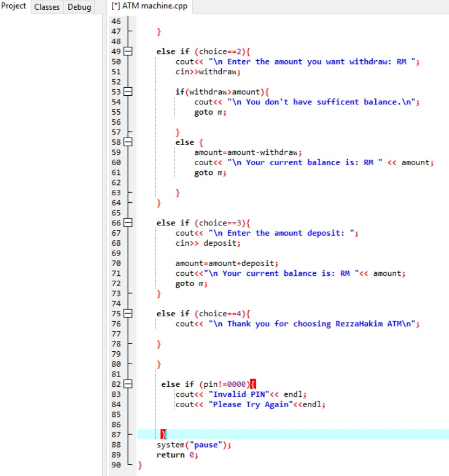Click the 'if(withdraw>amount){' statement
This screenshot has height=476, width=449.
point(222,91)
